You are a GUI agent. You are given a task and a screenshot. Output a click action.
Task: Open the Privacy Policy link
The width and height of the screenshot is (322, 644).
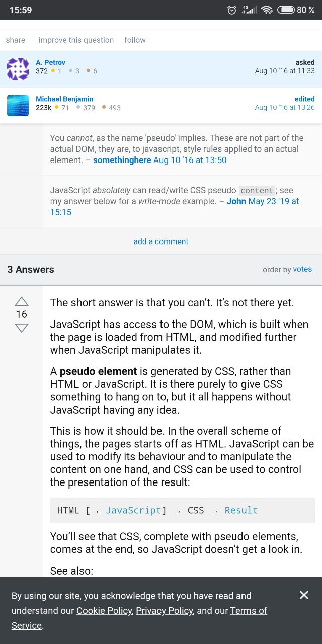[165, 611]
